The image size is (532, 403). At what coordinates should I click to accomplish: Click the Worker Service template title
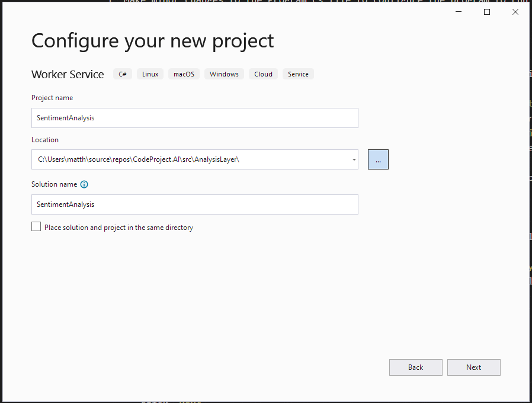68,74
